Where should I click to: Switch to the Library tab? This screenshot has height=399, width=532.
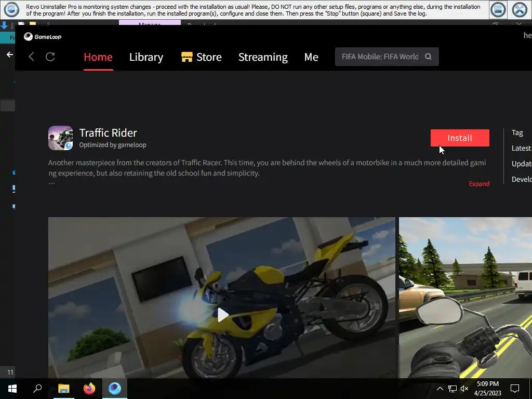pyautogui.click(x=146, y=57)
